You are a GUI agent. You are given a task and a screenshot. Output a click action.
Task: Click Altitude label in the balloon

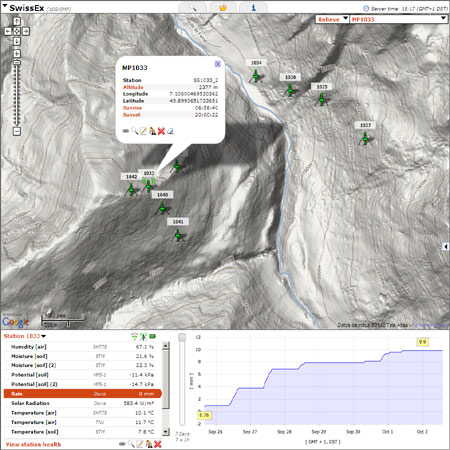[133, 87]
